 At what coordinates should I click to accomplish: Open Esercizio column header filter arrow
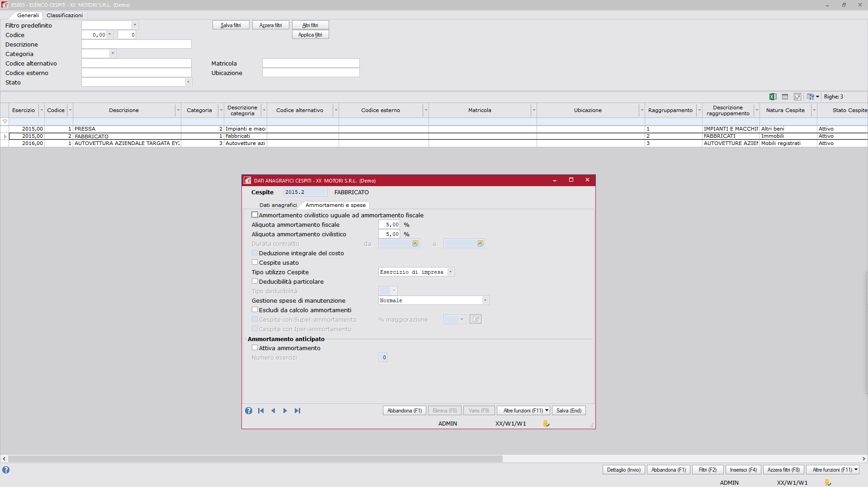click(42, 110)
